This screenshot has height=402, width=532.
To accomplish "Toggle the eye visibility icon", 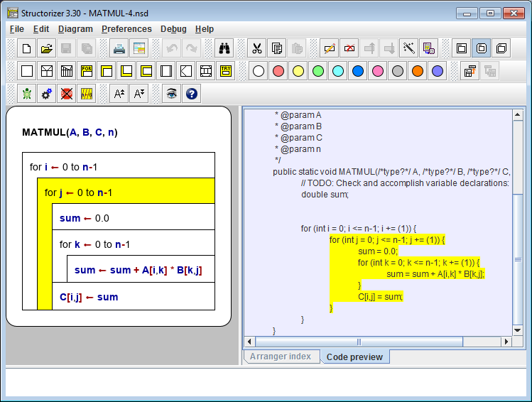I will click(x=172, y=94).
